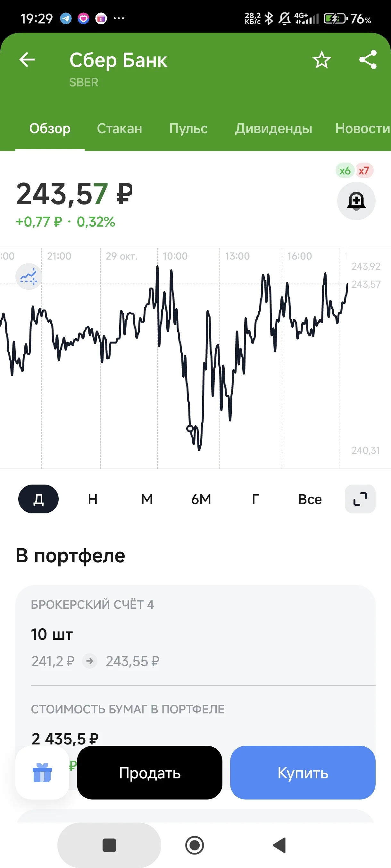Open the gift box icon

[x=42, y=773]
